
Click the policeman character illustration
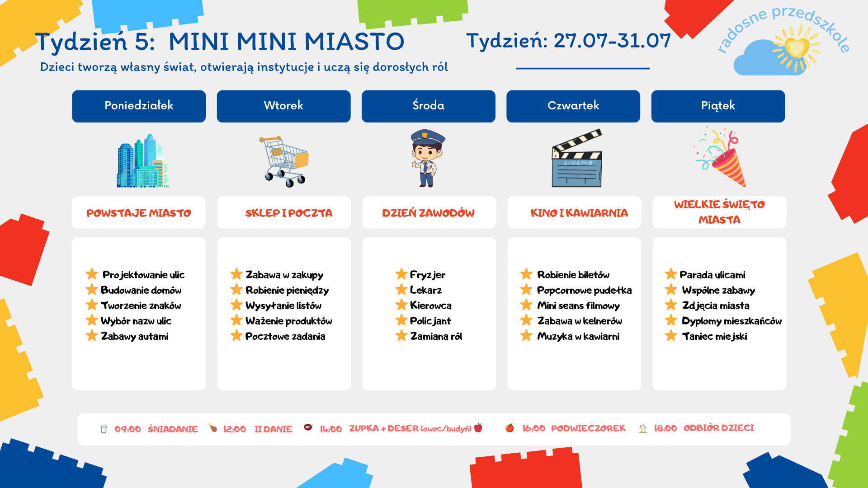(x=428, y=158)
